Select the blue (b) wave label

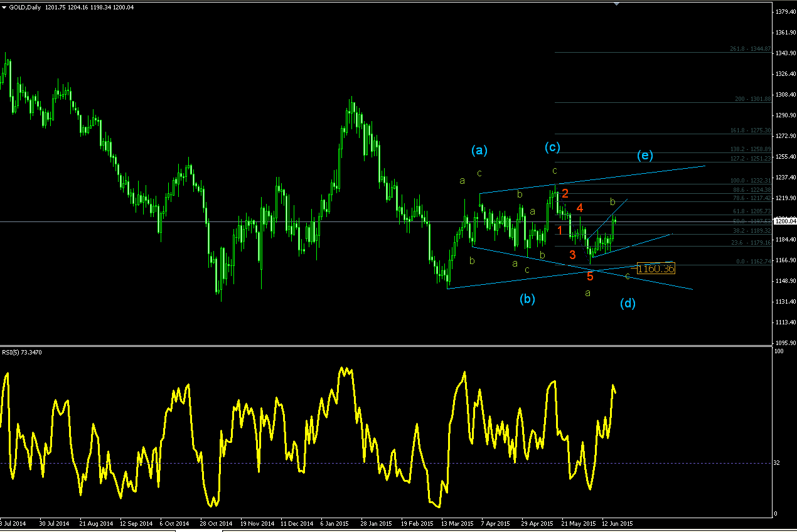pos(527,299)
